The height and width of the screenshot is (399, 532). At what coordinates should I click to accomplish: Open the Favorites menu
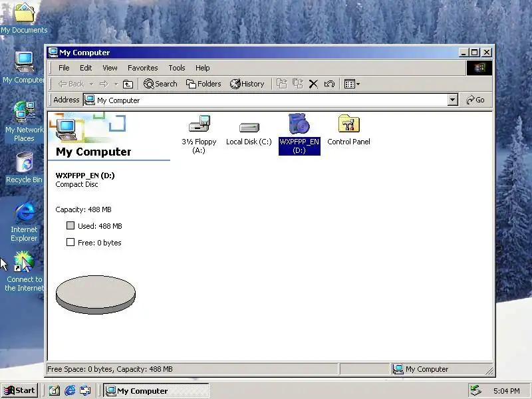pos(142,68)
